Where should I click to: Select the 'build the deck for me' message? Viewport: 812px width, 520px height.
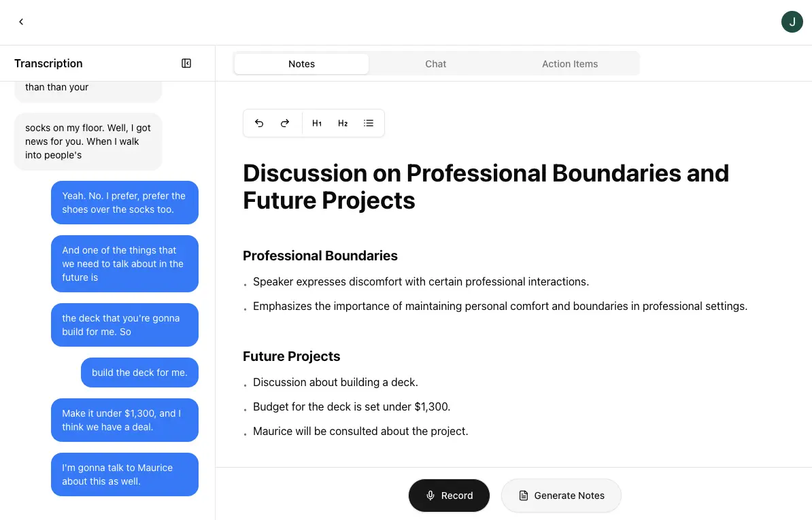[139, 372]
